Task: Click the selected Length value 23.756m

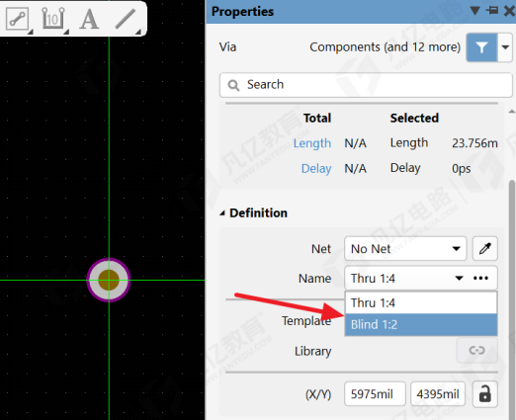Action: click(474, 143)
